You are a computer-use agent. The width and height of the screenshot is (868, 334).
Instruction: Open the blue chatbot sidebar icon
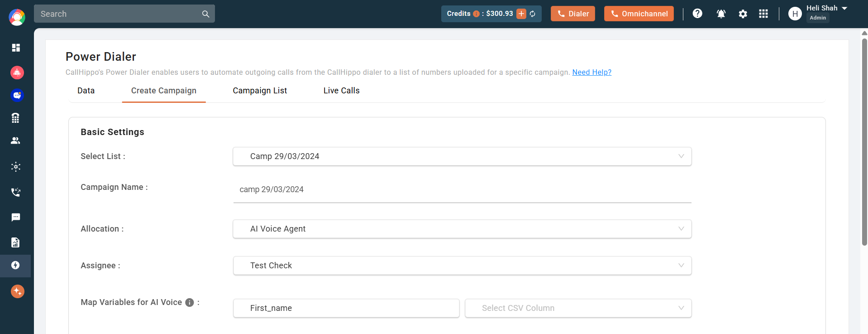[x=17, y=95]
